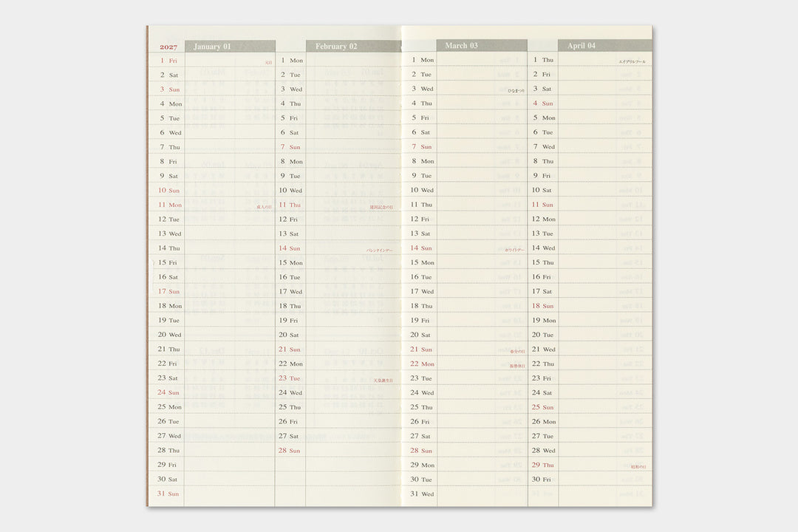Click February's '1 Mon' date

pos(292,60)
